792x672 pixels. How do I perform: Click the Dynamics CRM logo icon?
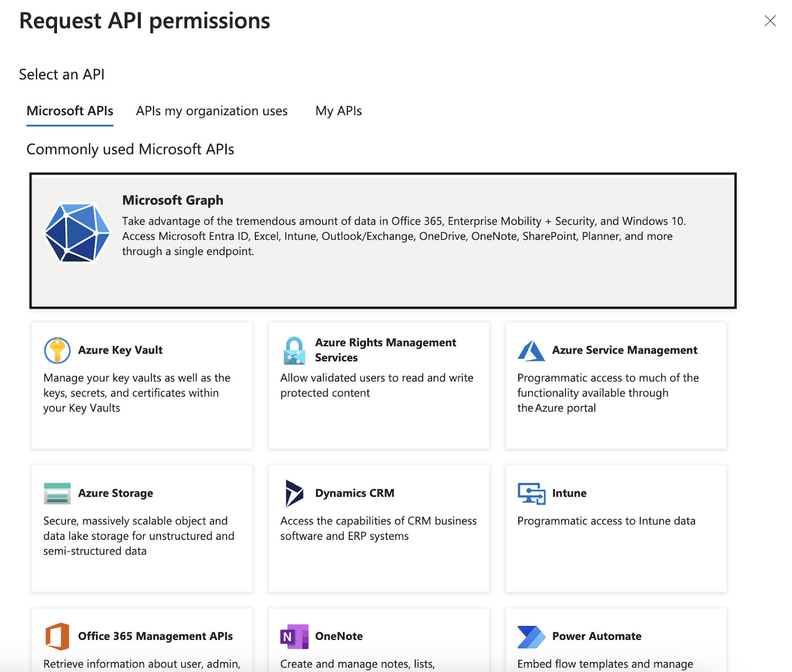[294, 493]
